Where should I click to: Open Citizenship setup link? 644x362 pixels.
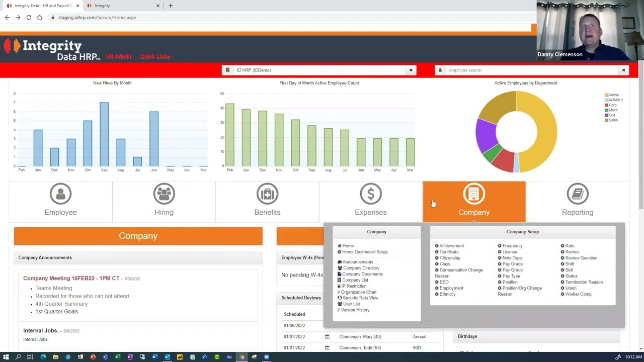pyautogui.click(x=447, y=258)
